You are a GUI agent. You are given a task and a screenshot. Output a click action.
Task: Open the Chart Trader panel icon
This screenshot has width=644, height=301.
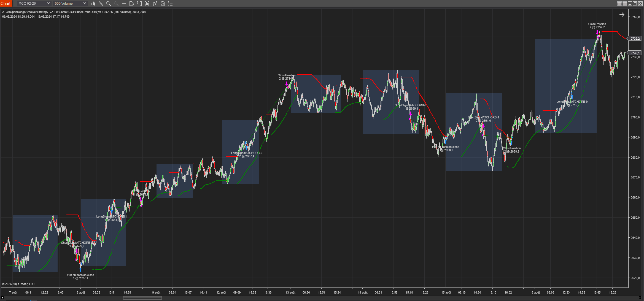[x=139, y=4]
